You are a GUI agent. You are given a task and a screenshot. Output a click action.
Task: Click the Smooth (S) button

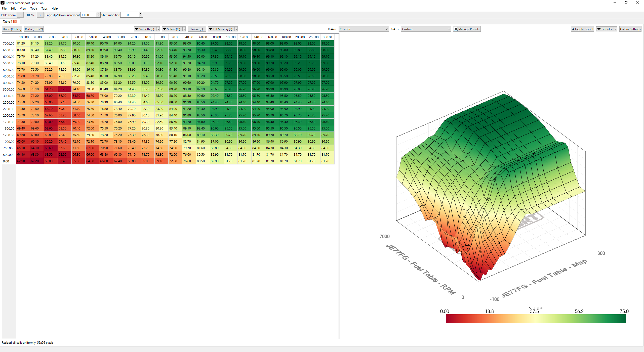point(145,29)
